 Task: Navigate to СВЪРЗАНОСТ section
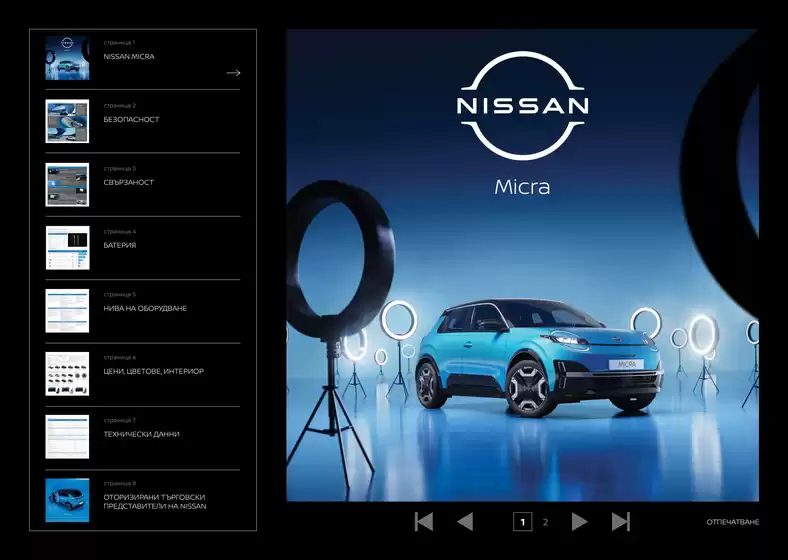coord(128,183)
